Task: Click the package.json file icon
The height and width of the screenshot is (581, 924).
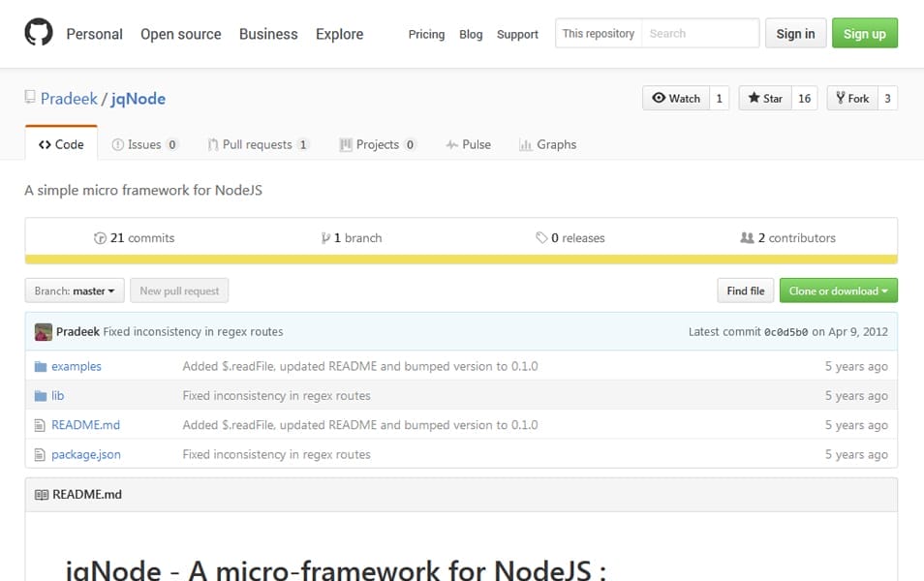Action: [39, 453]
